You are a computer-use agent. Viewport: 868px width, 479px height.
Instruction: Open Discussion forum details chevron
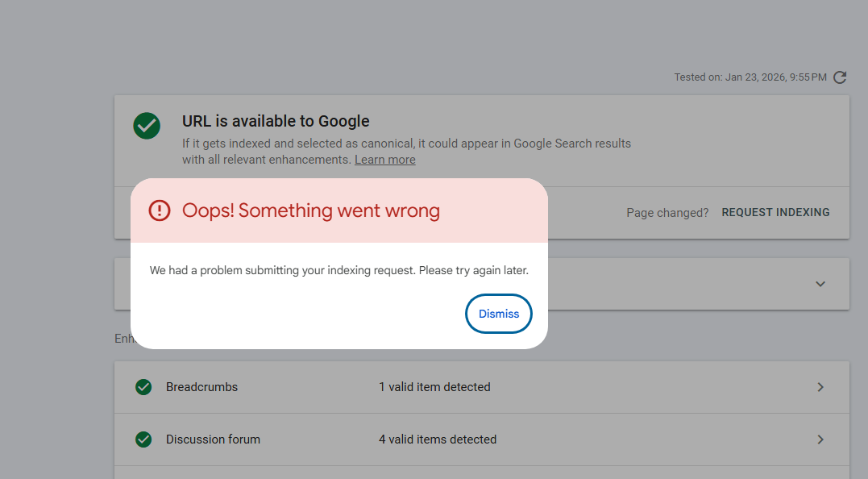pos(820,439)
